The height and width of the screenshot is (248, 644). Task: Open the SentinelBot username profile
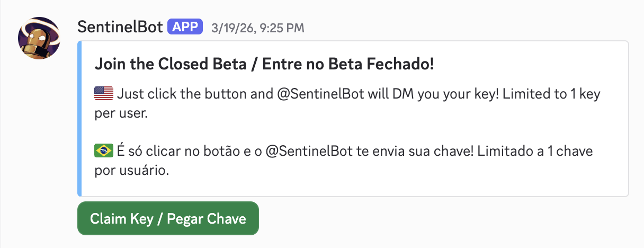coord(120,27)
